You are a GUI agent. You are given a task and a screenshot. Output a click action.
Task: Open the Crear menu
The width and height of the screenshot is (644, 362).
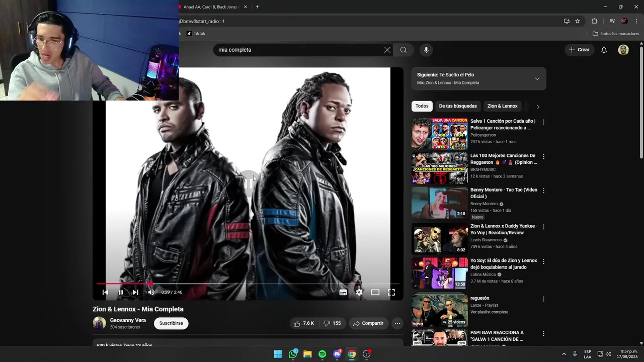tap(579, 50)
